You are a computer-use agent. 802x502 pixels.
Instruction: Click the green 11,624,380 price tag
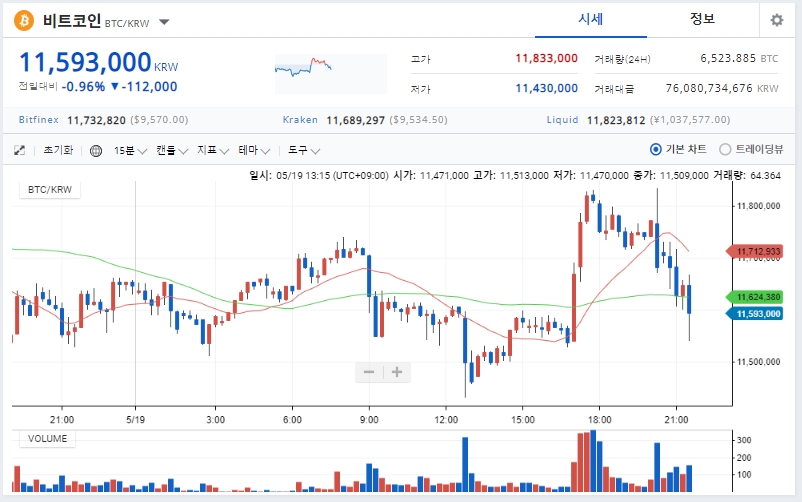click(754, 297)
